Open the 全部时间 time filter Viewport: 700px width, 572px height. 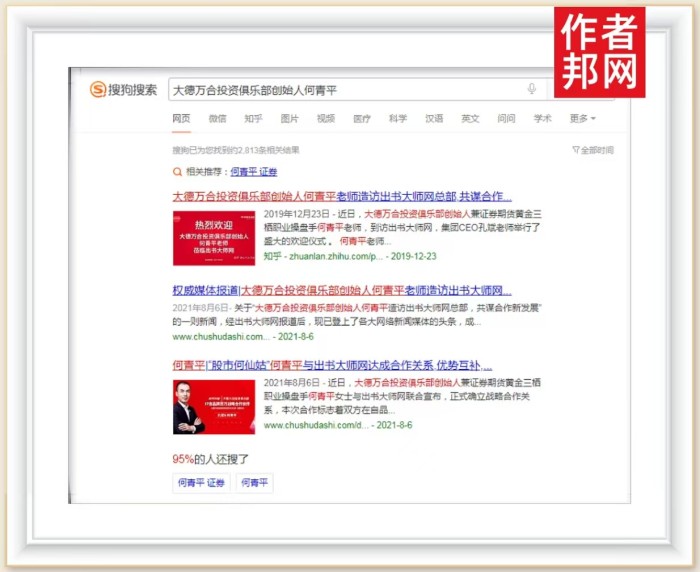[593, 150]
